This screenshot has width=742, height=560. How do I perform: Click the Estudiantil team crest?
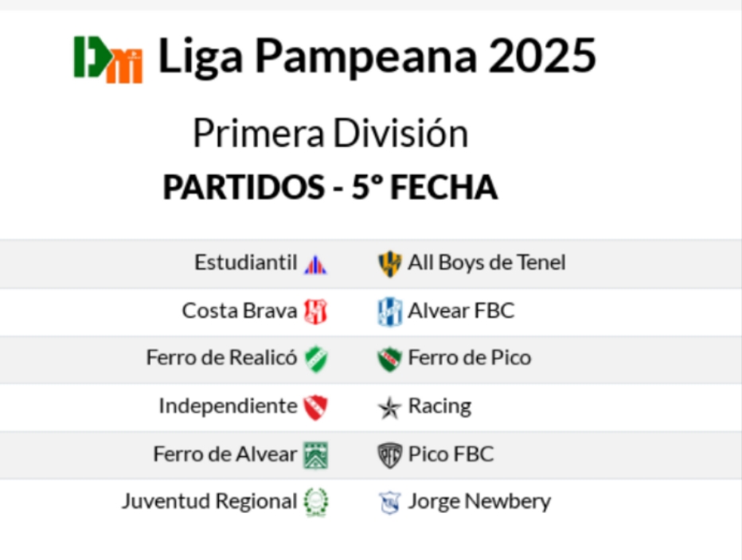pos(315,264)
